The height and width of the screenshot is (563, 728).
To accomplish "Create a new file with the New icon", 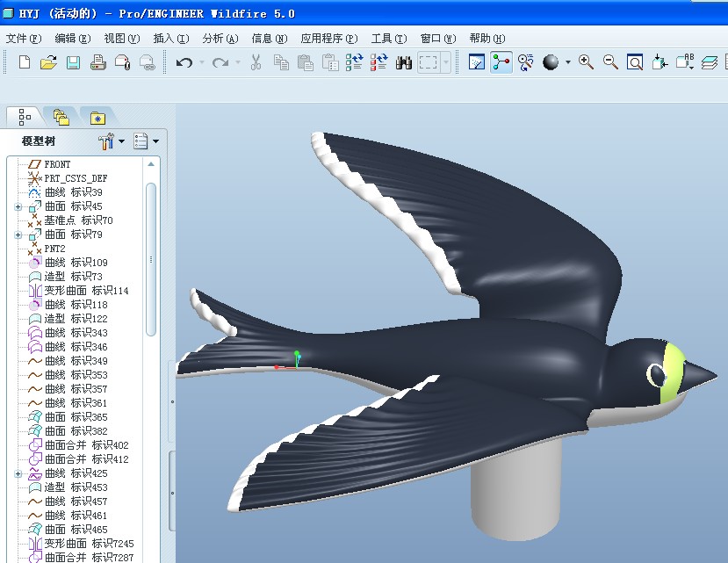I will [x=25, y=61].
